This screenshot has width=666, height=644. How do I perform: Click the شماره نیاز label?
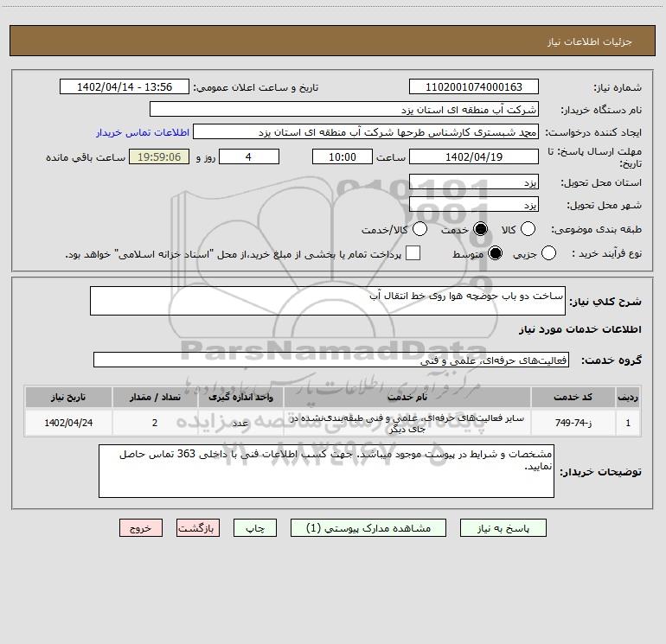click(618, 88)
